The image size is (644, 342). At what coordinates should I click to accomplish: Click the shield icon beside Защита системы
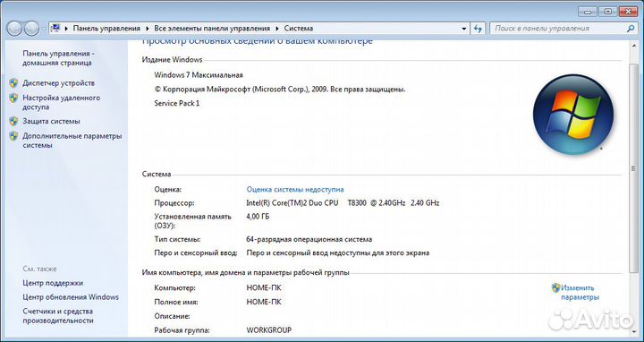pyautogui.click(x=13, y=121)
